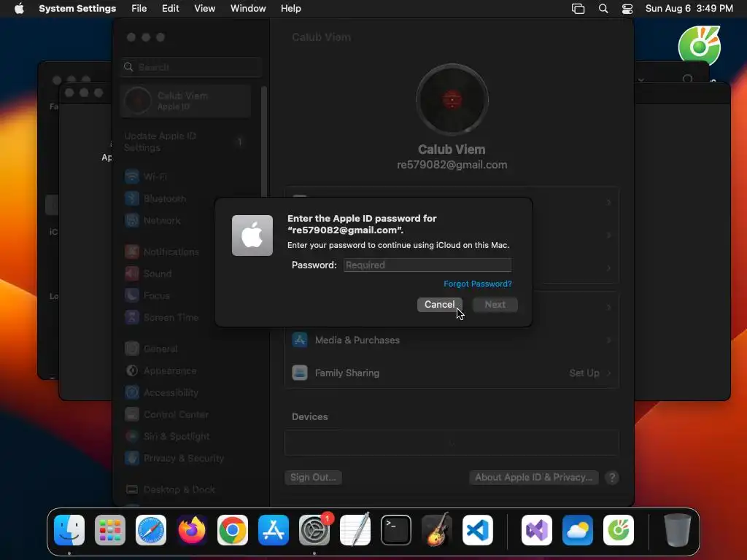
Task: Open Terminal from the Dock
Action: 396,530
